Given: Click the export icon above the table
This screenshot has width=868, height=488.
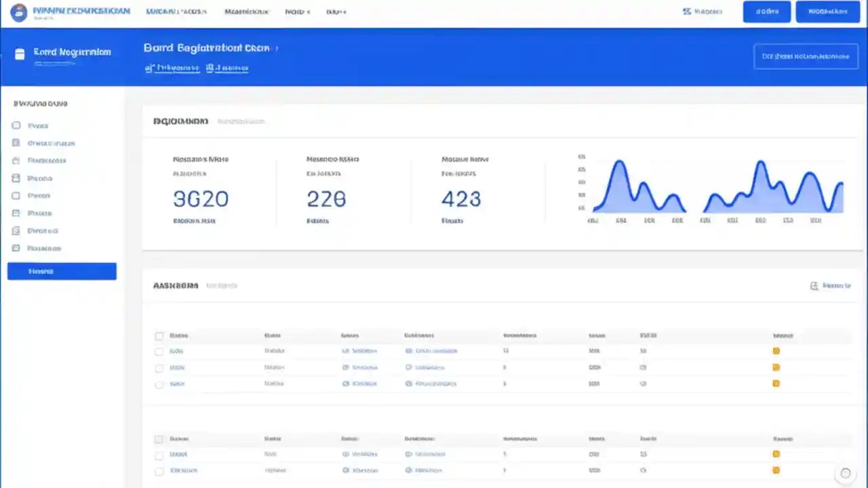Looking at the screenshot, I should 814,285.
